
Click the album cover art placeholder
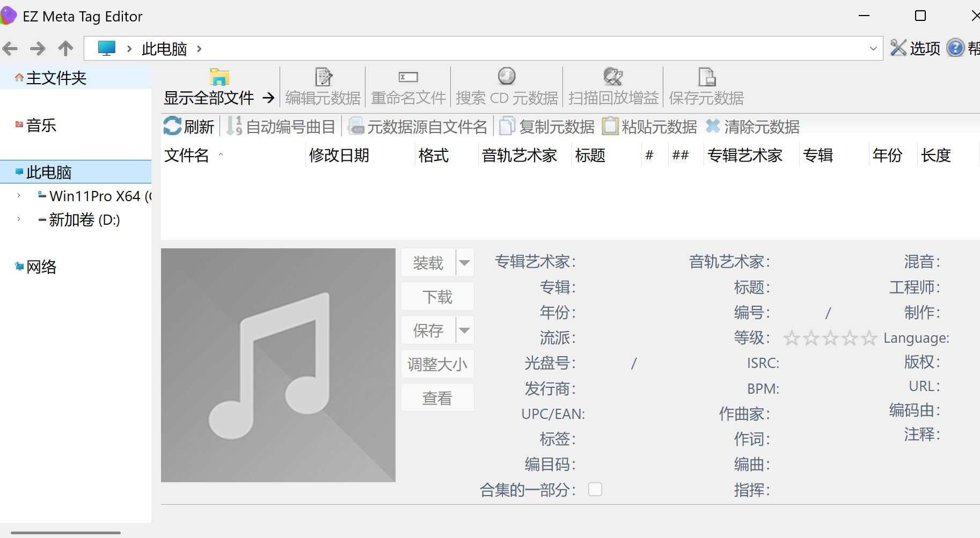[x=278, y=365]
